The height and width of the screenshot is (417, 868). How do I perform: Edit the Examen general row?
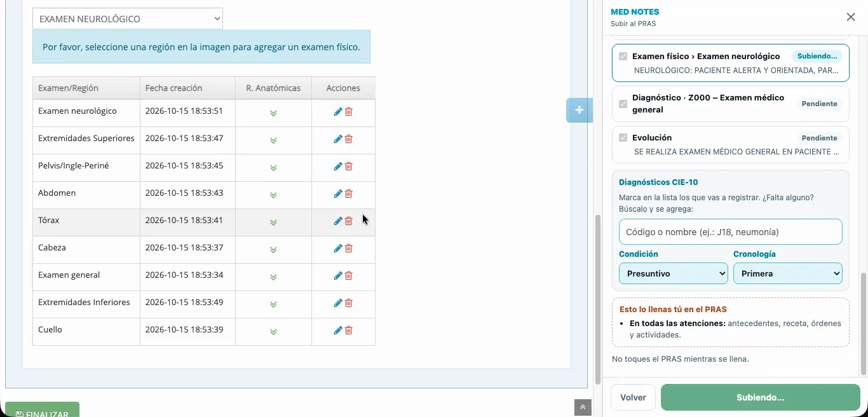(x=338, y=276)
